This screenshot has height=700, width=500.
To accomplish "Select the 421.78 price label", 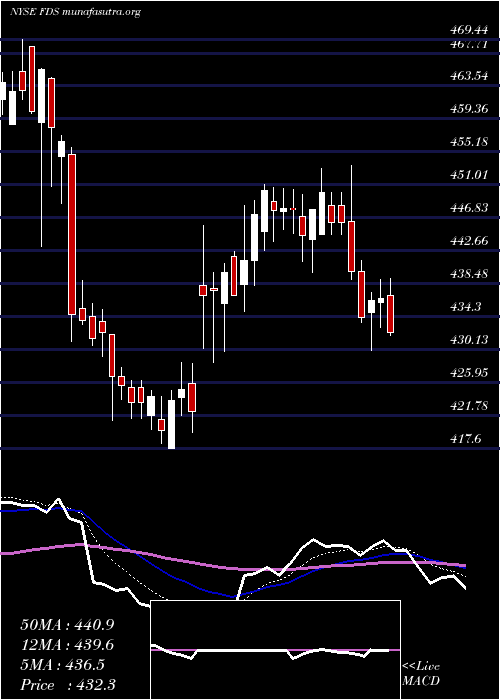I will coord(468,406).
